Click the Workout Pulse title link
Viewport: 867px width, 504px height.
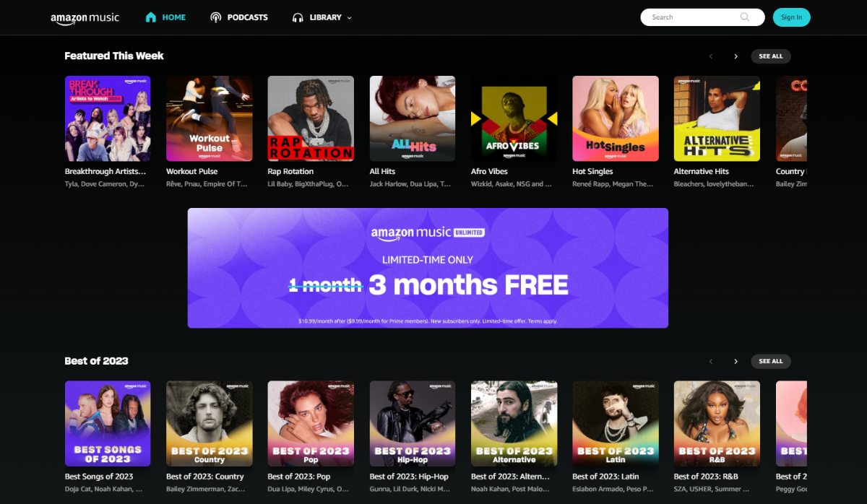click(x=191, y=172)
